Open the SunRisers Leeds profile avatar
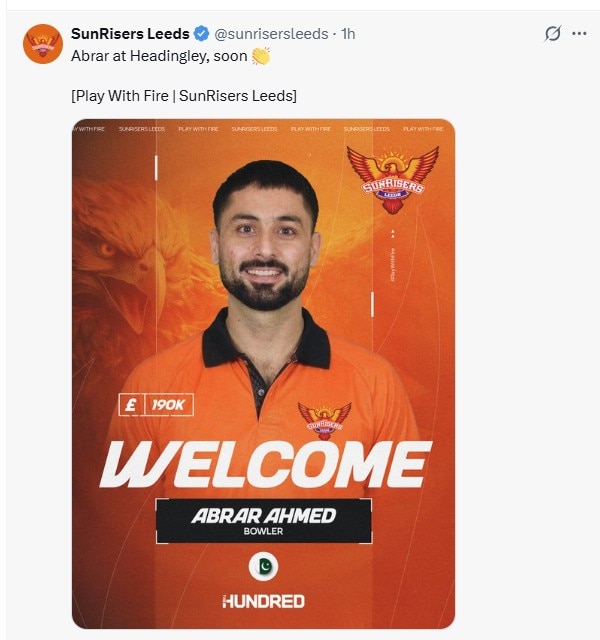Image resolution: width=600 pixels, height=640 pixels. click(x=43, y=44)
